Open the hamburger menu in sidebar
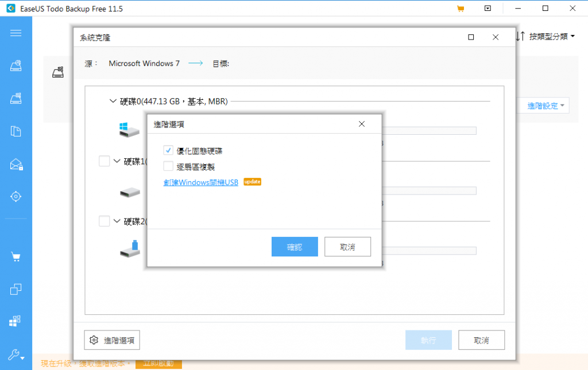Viewport: 588px width, 370px height. 16,33
